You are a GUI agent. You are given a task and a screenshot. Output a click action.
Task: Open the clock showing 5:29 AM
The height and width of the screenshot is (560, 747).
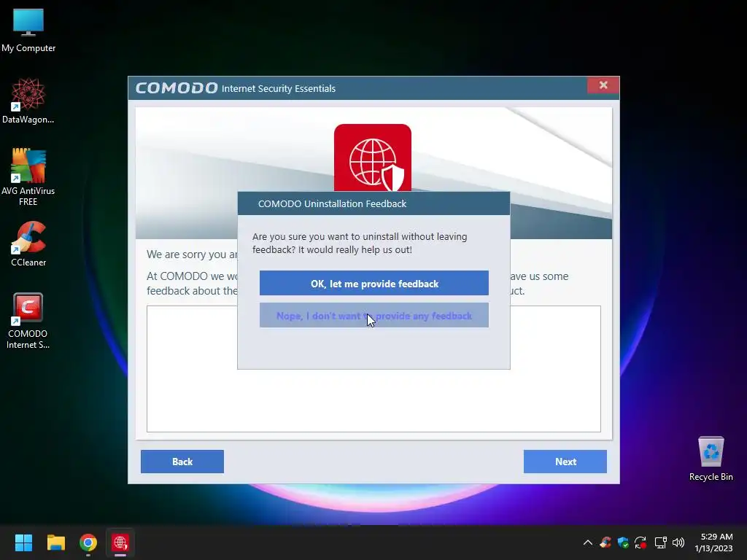coord(713,542)
